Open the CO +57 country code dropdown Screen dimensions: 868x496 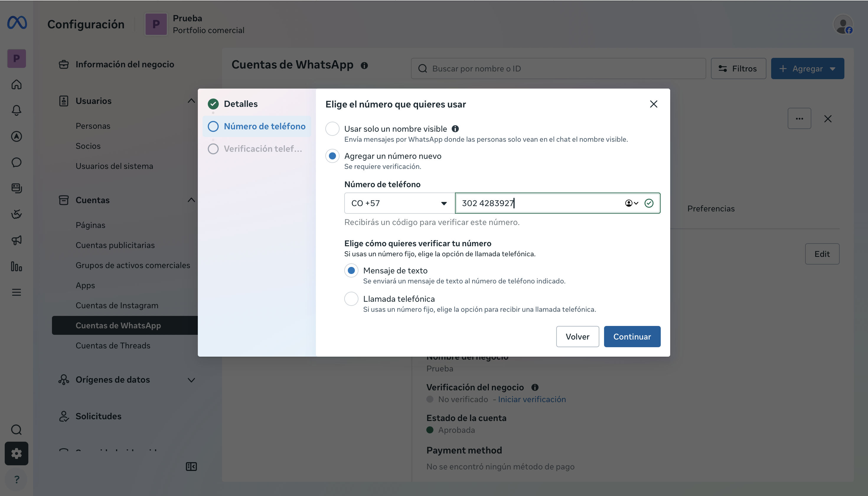399,203
